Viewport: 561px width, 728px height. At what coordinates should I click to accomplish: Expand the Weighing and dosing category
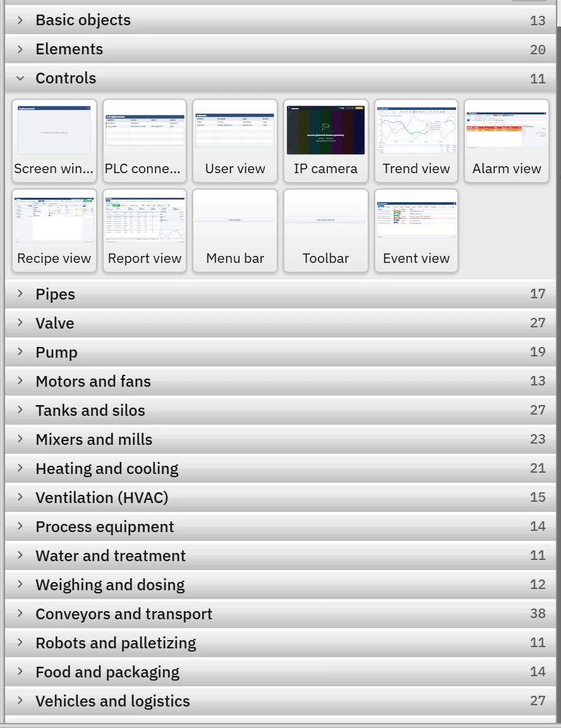pos(280,585)
